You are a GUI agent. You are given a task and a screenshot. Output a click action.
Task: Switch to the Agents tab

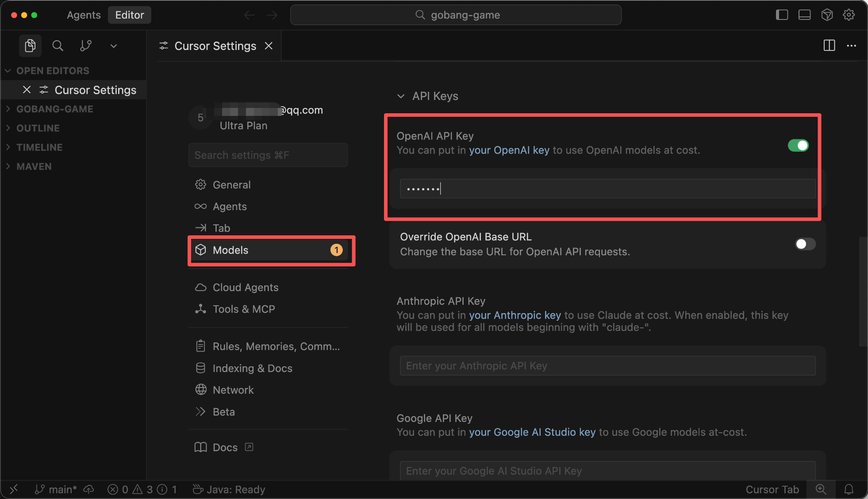(x=84, y=15)
